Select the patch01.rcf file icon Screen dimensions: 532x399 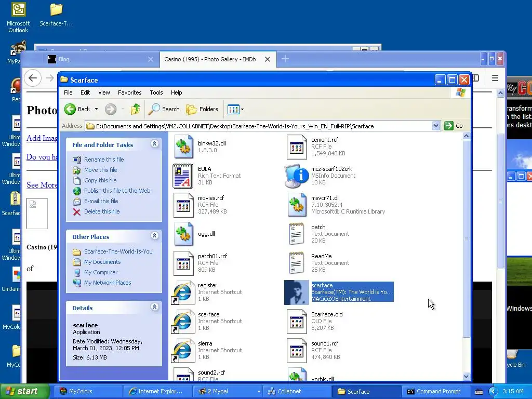point(183,263)
